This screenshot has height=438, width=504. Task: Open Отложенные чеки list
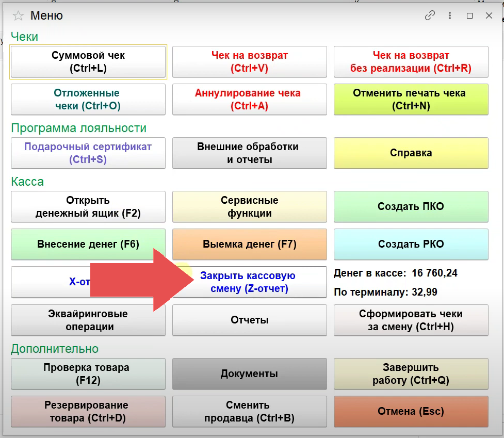(88, 100)
